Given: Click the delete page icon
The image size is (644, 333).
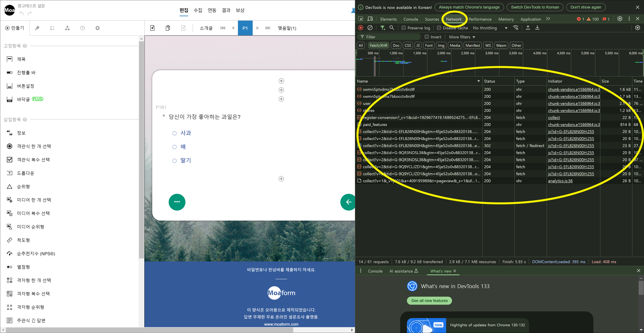Looking at the screenshot, I should click(x=183, y=28).
